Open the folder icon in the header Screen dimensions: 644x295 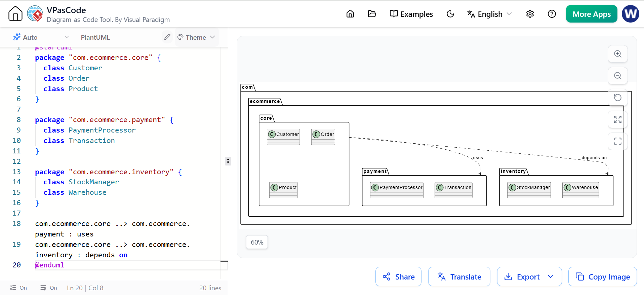(x=372, y=14)
